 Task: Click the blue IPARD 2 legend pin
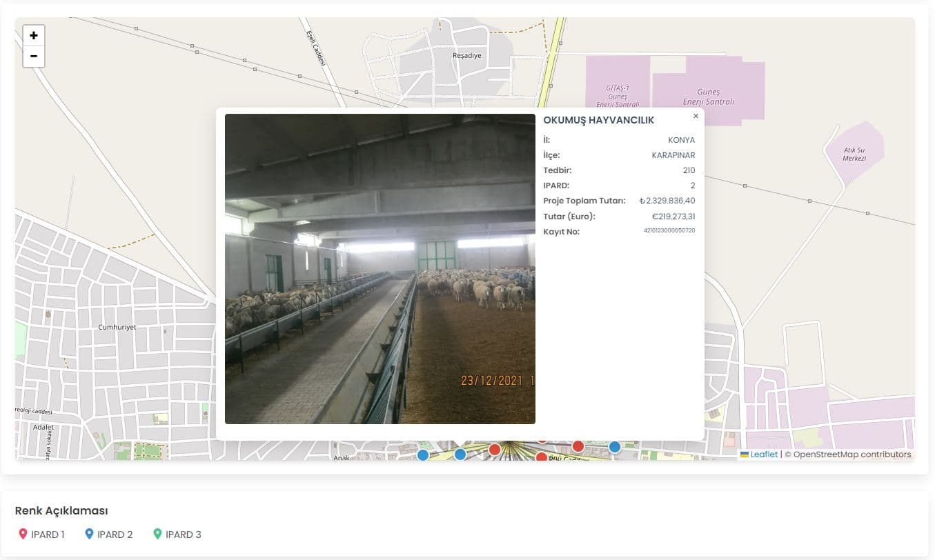pyautogui.click(x=88, y=534)
